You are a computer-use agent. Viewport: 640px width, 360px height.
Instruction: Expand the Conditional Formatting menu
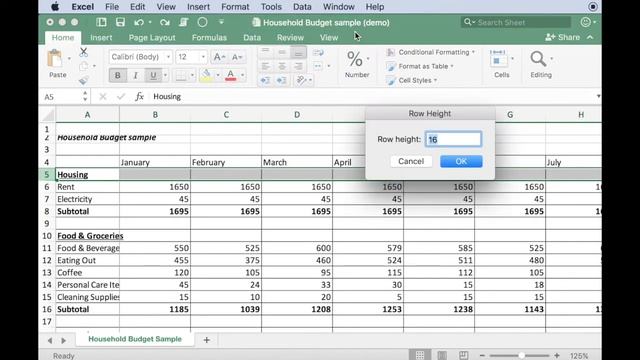(x=473, y=52)
